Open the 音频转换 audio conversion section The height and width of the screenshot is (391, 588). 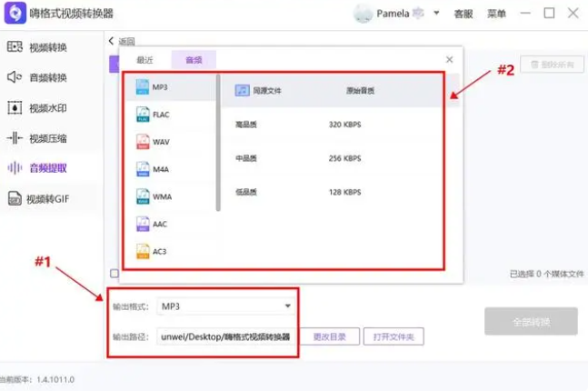(47, 77)
